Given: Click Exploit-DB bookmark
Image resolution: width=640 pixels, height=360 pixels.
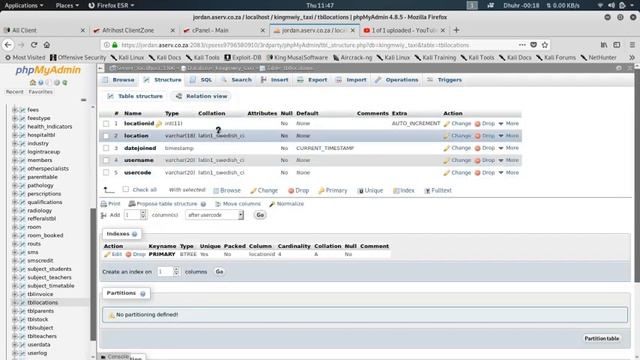Looking at the screenshot, I should click(243, 58).
